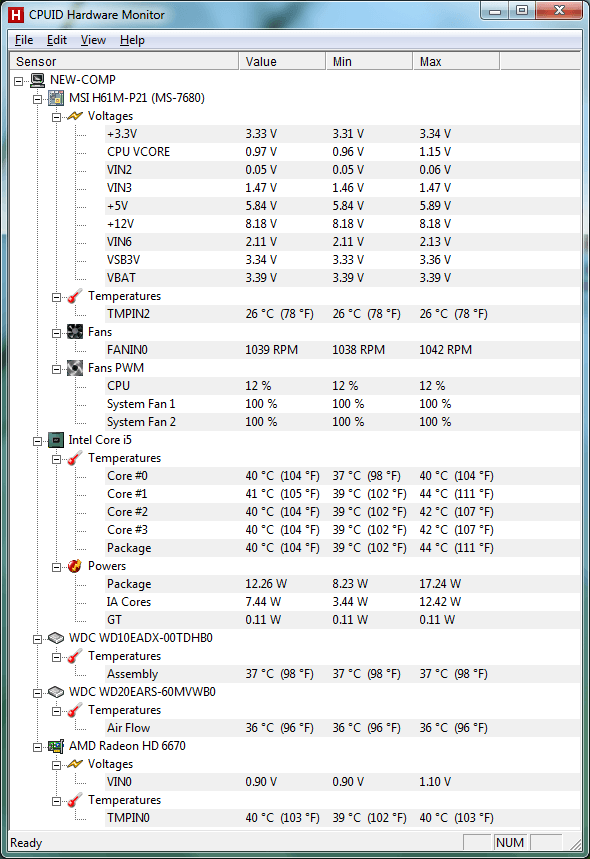Click the Radeon Voltages lightning icon
This screenshot has height=859, width=590.
coord(75,764)
